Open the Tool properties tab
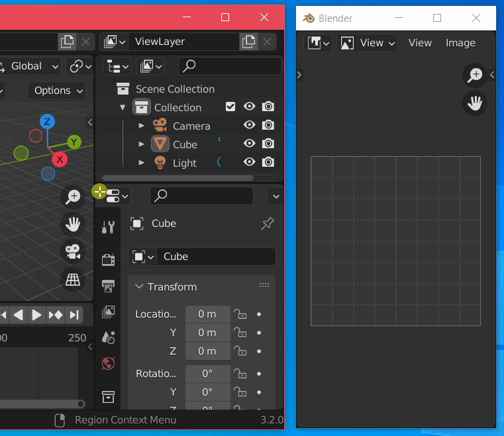This screenshot has height=436, width=504. [109, 228]
